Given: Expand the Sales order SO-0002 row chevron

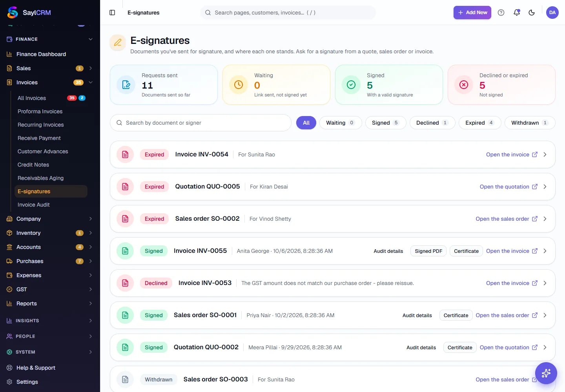Looking at the screenshot, I should point(545,219).
